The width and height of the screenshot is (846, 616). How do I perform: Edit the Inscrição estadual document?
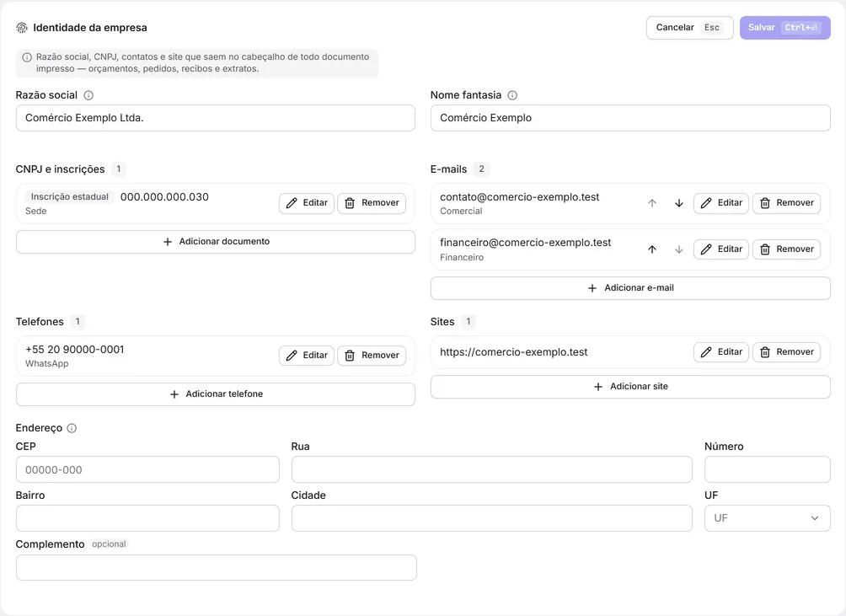307,203
